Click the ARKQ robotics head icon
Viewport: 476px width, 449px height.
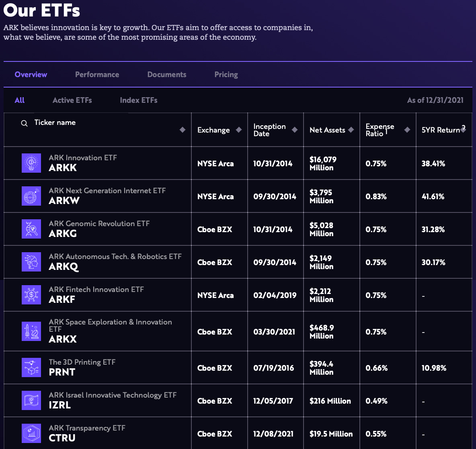(31, 262)
